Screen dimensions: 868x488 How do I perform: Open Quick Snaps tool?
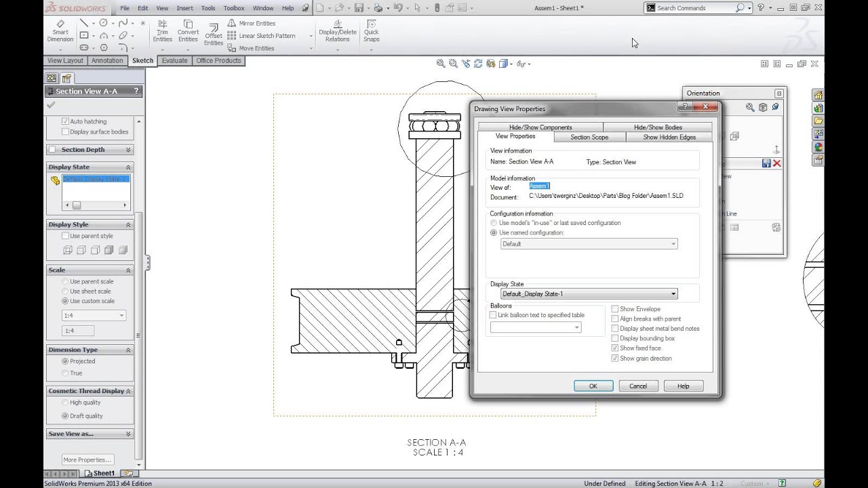(x=371, y=31)
